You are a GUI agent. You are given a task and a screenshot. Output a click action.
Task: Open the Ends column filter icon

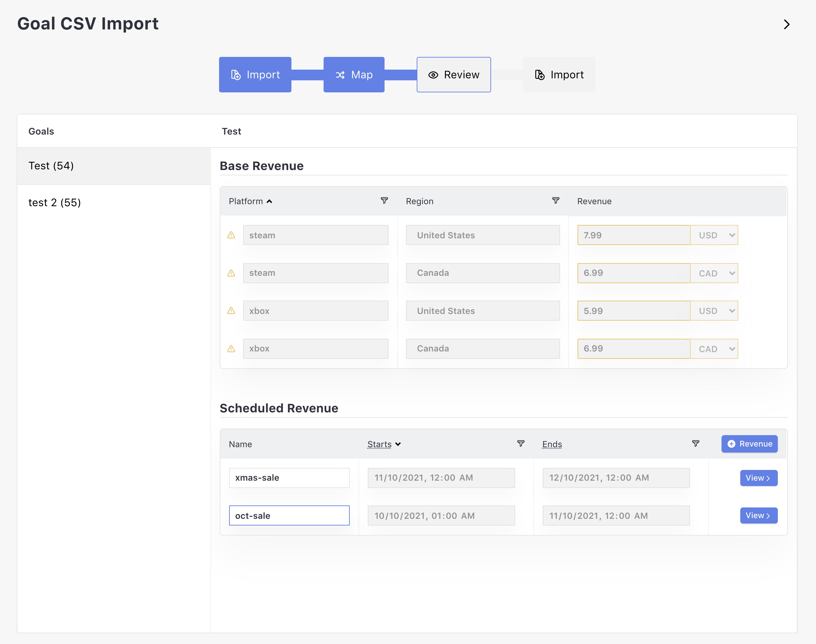click(695, 444)
